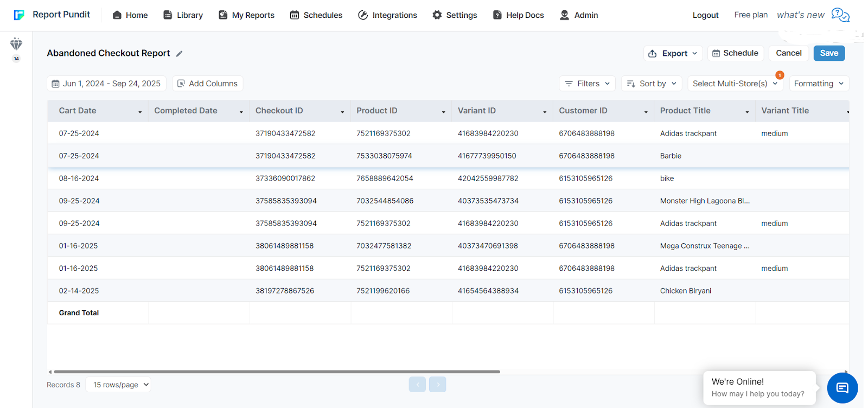868x408 pixels.
Task: Click the Report Pundit logo icon
Action: coord(19,15)
